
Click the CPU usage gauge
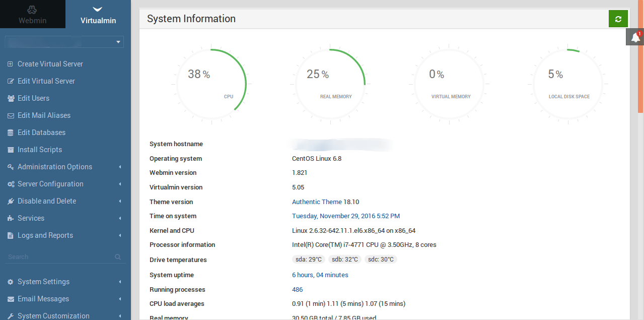tap(211, 84)
